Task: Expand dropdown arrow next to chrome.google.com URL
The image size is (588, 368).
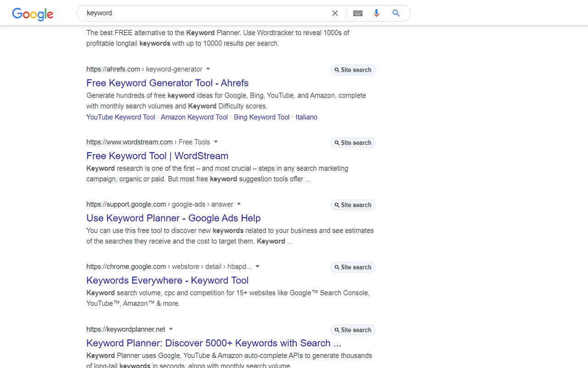Action: point(258,266)
